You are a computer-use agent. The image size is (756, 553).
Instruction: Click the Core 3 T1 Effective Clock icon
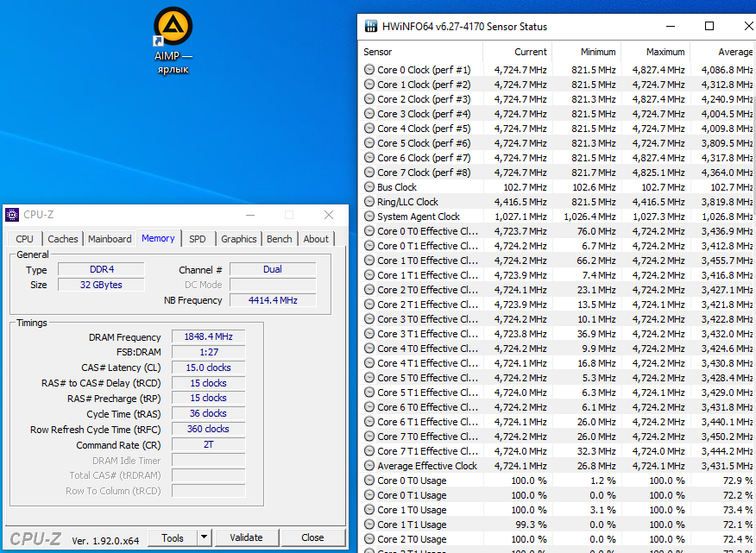[x=369, y=334]
